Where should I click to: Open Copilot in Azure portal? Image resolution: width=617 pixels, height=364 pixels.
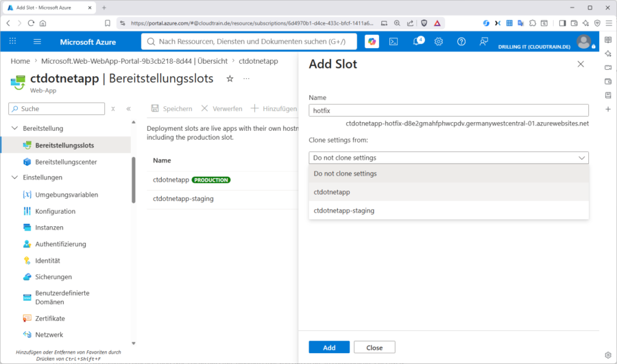click(372, 41)
